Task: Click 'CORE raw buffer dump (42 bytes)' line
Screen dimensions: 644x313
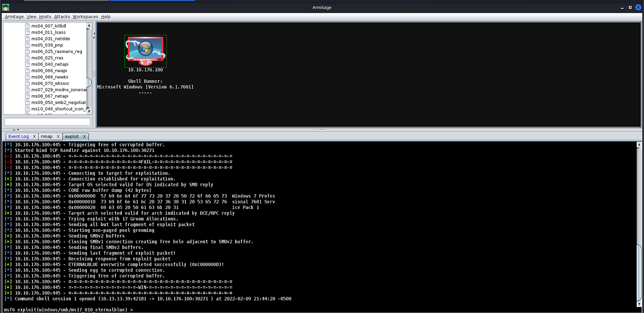Action: [78, 190]
